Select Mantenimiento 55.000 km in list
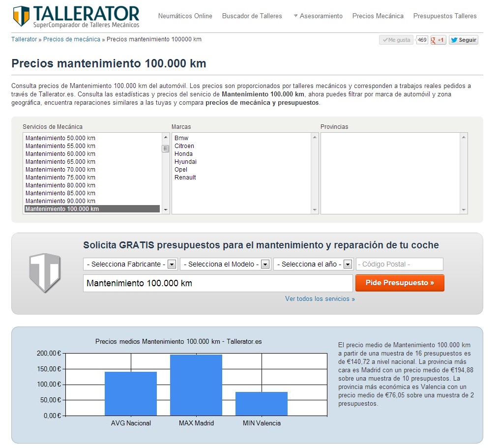 pos(92,146)
